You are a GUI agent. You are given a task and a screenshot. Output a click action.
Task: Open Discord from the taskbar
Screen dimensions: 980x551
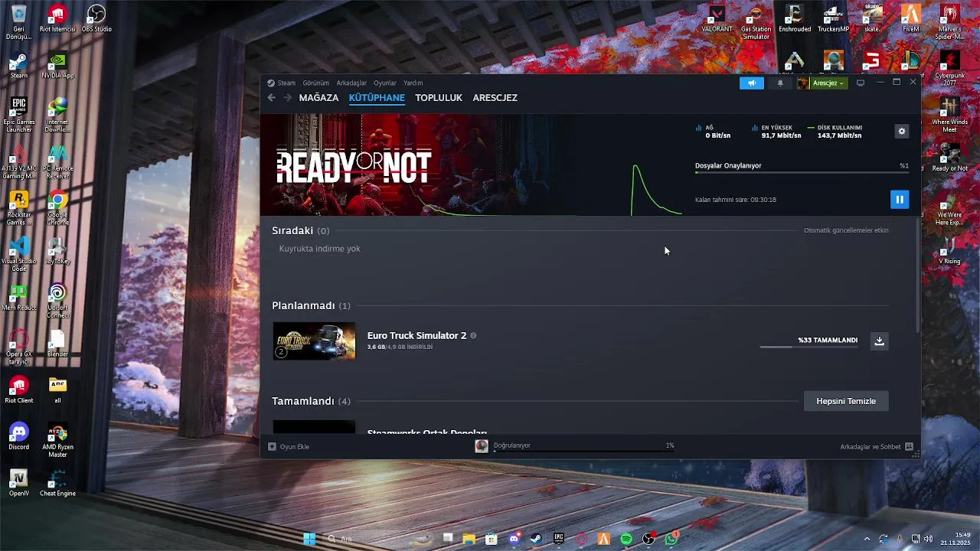(514, 539)
